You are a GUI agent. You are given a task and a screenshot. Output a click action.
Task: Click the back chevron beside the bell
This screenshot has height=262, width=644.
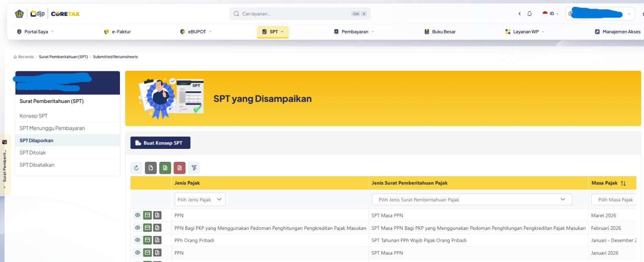click(520, 14)
